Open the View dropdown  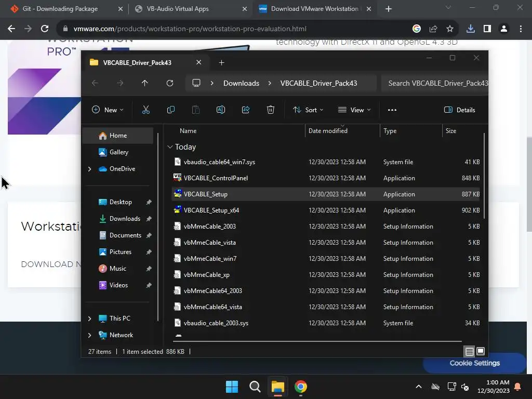click(354, 110)
